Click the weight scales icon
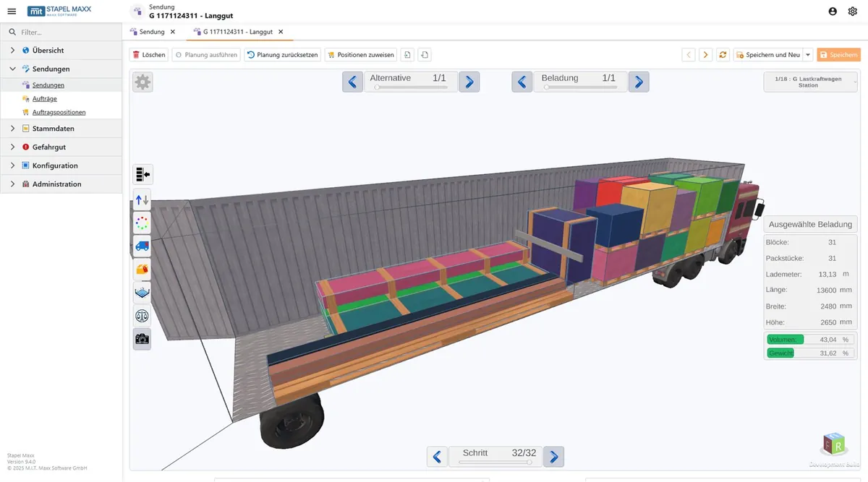This screenshot has height=482, width=868. coord(142,316)
